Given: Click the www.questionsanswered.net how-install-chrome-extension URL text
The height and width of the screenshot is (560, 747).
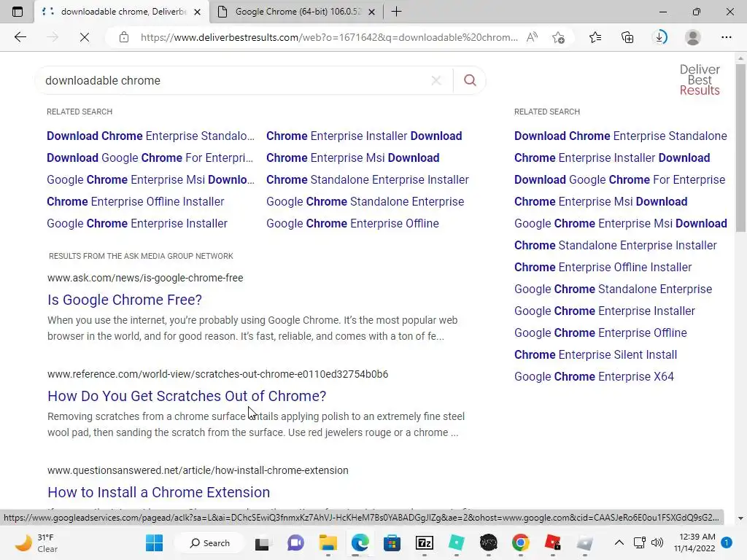Looking at the screenshot, I should (198, 470).
